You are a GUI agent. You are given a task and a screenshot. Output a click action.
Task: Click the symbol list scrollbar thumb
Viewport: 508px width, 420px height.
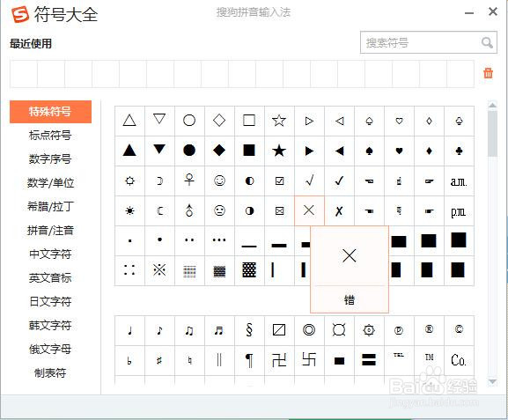492,133
